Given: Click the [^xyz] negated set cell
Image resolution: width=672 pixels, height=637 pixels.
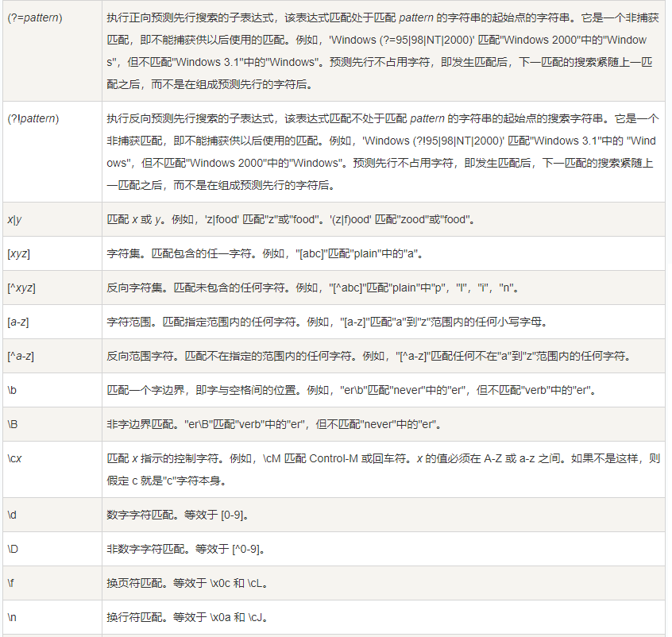Looking at the screenshot, I should click(52, 288).
